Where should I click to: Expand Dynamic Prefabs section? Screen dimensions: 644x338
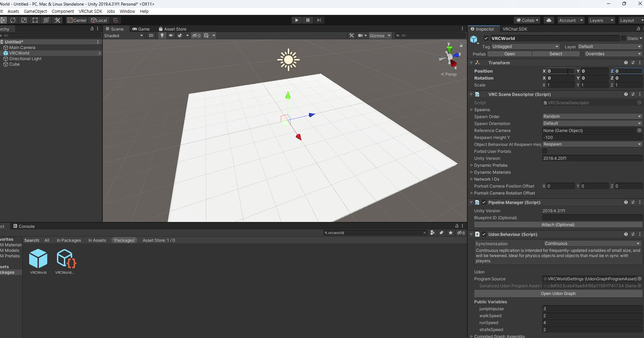[x=472, y=165]
